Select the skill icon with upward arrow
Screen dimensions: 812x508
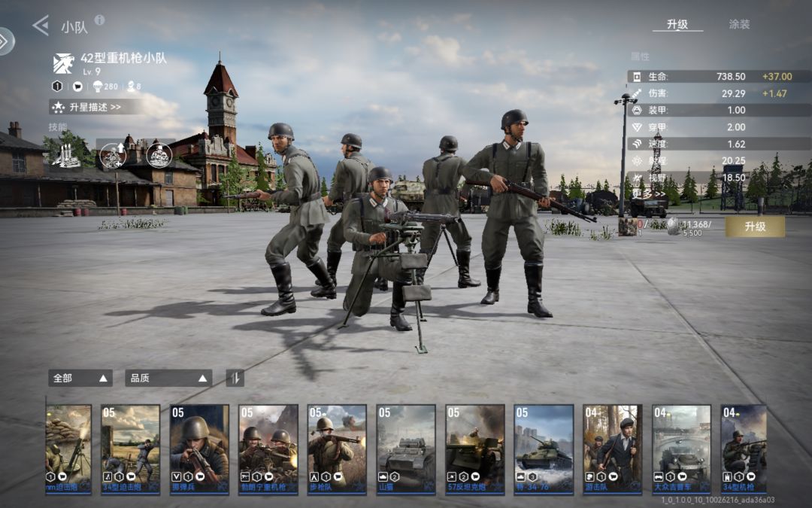click(113, 156)
